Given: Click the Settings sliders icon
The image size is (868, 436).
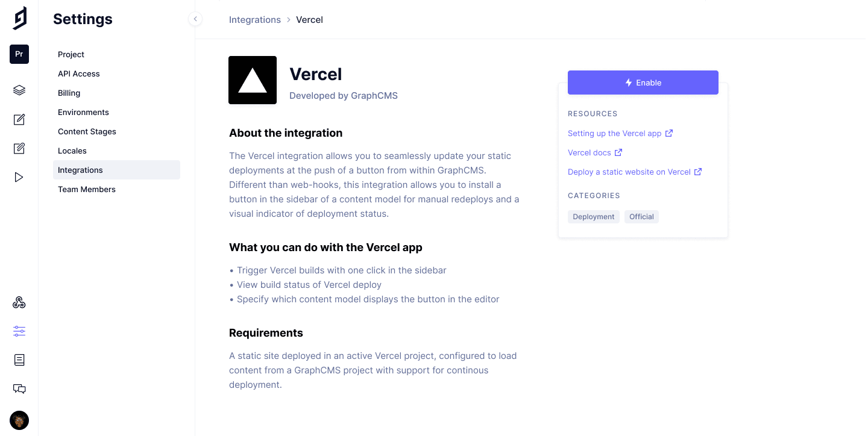Looking at the screenshot, I should pyautogui.click(x=19, y=331).
